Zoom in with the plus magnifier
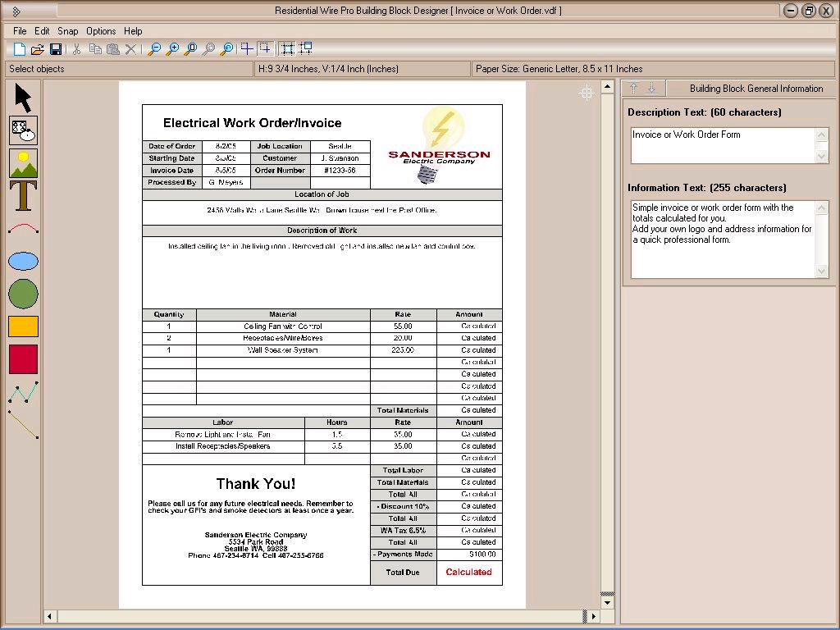This screenshot has width=840, height=630. tap(172, 49)
